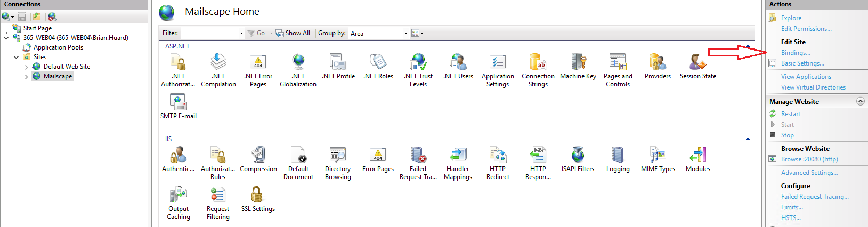Click the Go filter button
Screen dimensions: 868x227
pos(256,33)
